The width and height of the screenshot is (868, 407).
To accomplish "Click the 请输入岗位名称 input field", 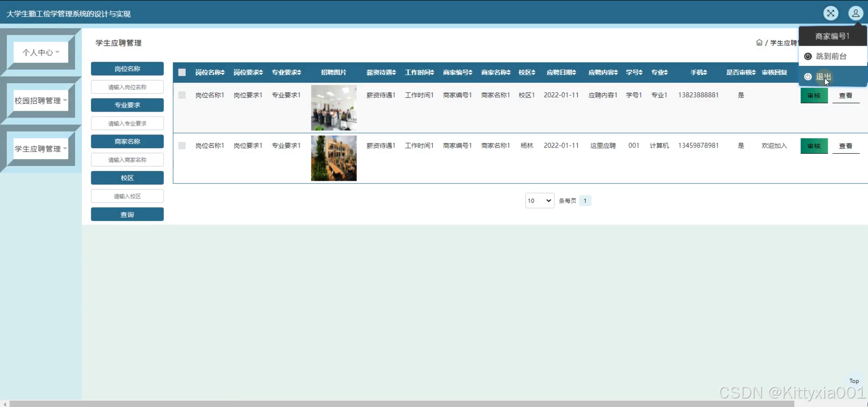I will click(x=127, y=87).
